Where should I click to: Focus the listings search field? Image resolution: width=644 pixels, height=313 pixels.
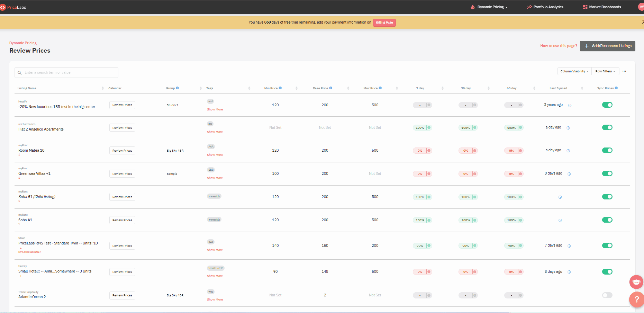(66, 72)
